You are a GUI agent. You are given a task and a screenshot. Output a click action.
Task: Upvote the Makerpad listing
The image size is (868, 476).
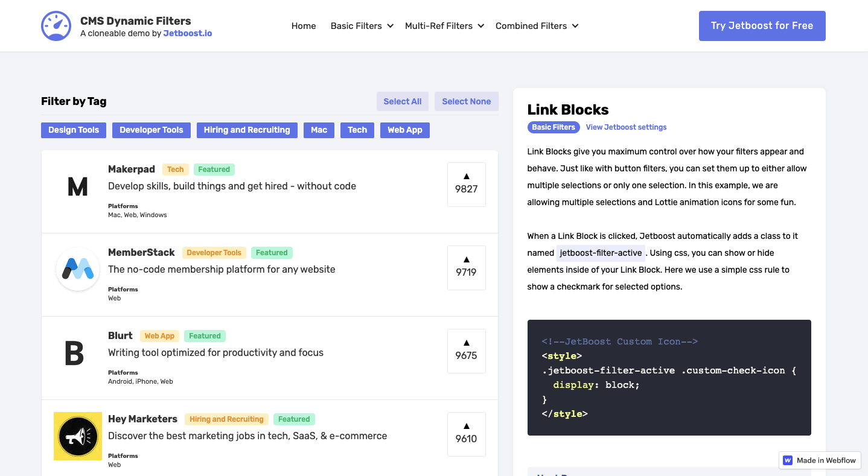tap(466, 184)
